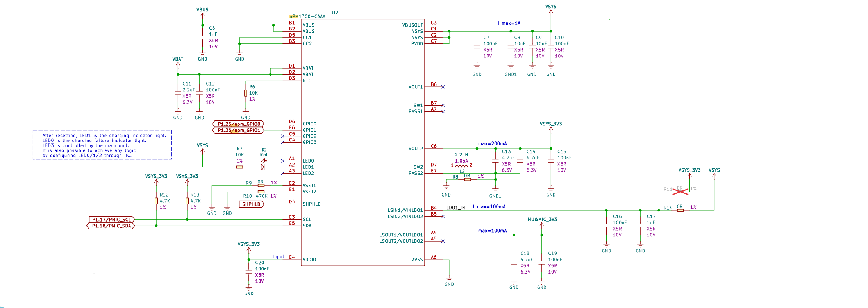
Task: Select the VDDIO pin name
Action: click(309, 260)
